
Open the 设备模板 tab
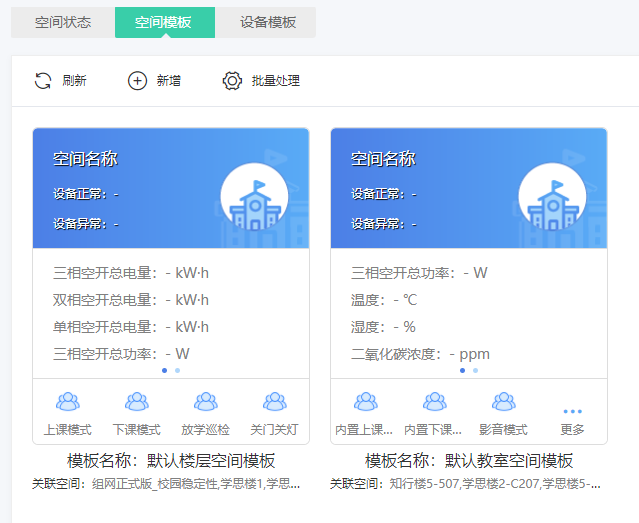point(266,22)
